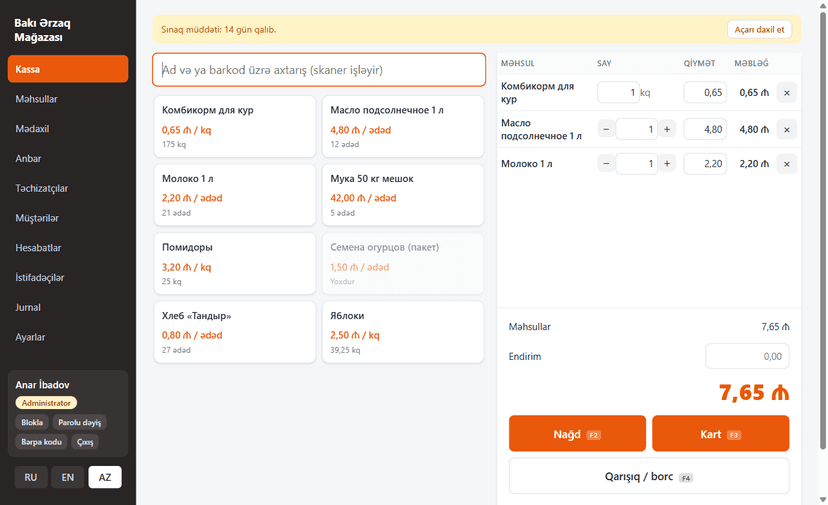The height and width of the screenshot is (505, 828).
Task: Add Хлеб «Тандыр» product card
Action: coord(234,332)
